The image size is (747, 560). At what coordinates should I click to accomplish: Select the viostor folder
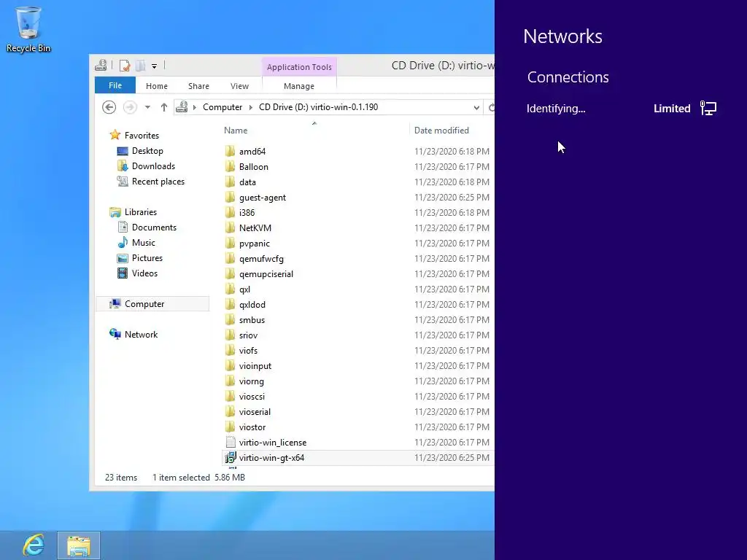click(252, 427)
